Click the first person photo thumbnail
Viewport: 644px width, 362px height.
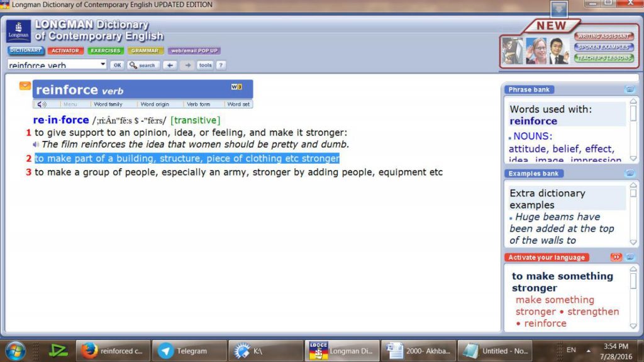point(512,50)
